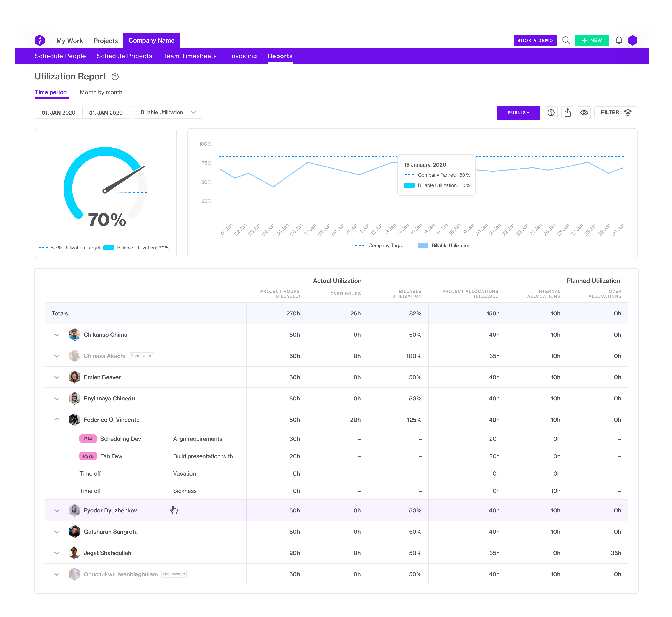Click the 01. JAN 2020 start date field
Image resolution: width=672 pixels, height=617 pixels.
click(x=58, y=113)
